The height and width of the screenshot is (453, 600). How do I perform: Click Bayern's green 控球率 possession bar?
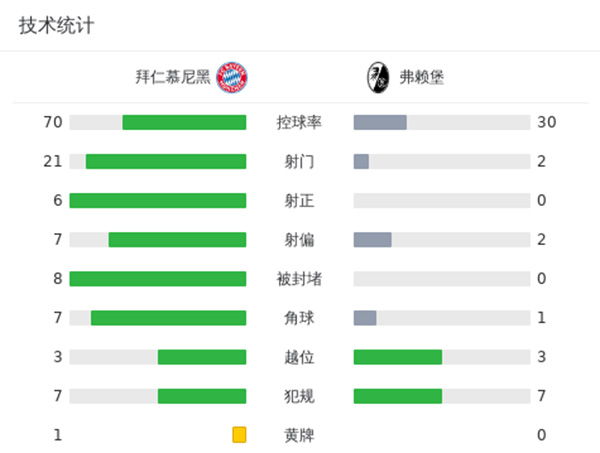point(184,122)
